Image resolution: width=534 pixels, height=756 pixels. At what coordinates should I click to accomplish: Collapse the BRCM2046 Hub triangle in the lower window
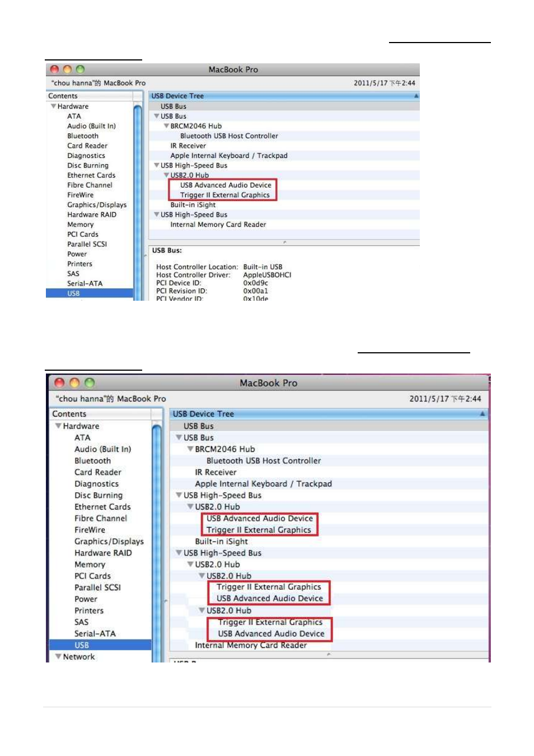click(x=190, y=449)
